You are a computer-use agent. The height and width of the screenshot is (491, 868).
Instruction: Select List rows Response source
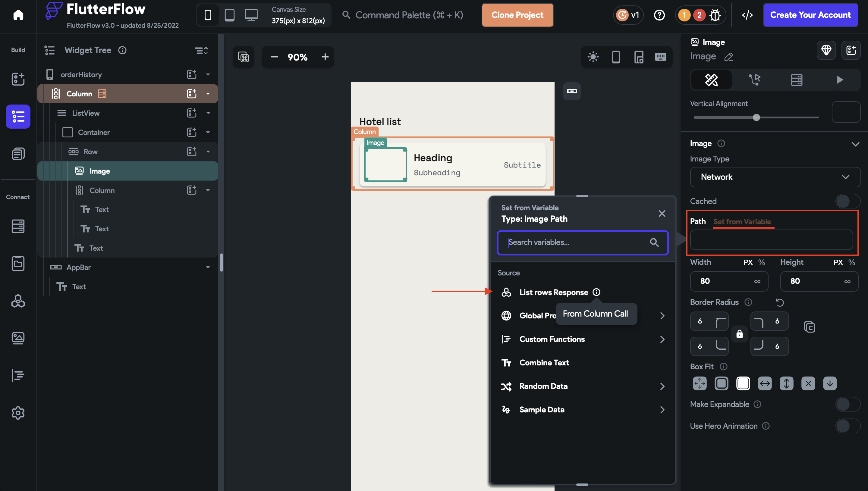pyautogui.click(x=553, y=292)
